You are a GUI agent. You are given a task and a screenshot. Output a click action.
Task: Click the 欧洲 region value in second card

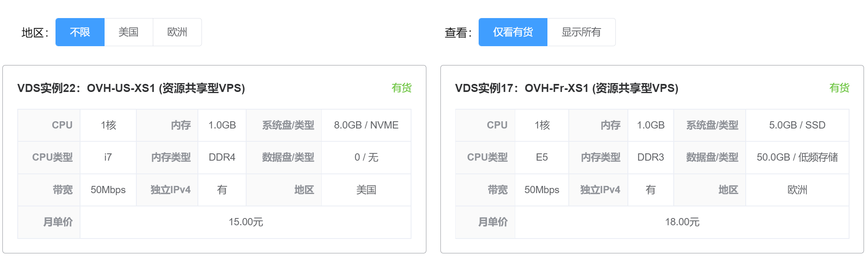coord(797,190)
